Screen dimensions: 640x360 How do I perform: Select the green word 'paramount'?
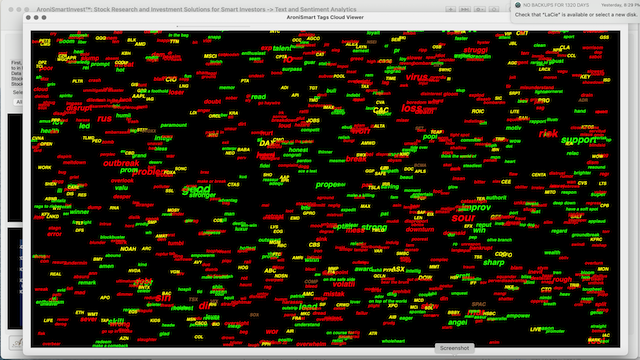[173, 125]
